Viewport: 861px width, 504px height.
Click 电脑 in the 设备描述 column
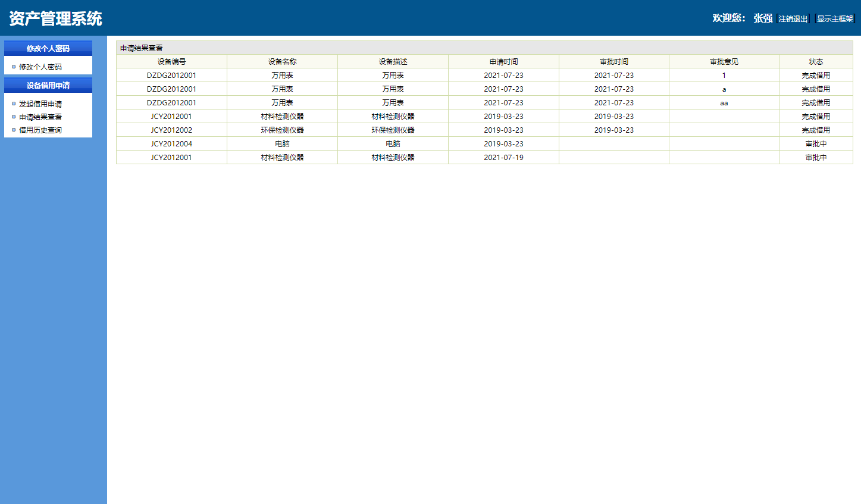tap(393, 144)
